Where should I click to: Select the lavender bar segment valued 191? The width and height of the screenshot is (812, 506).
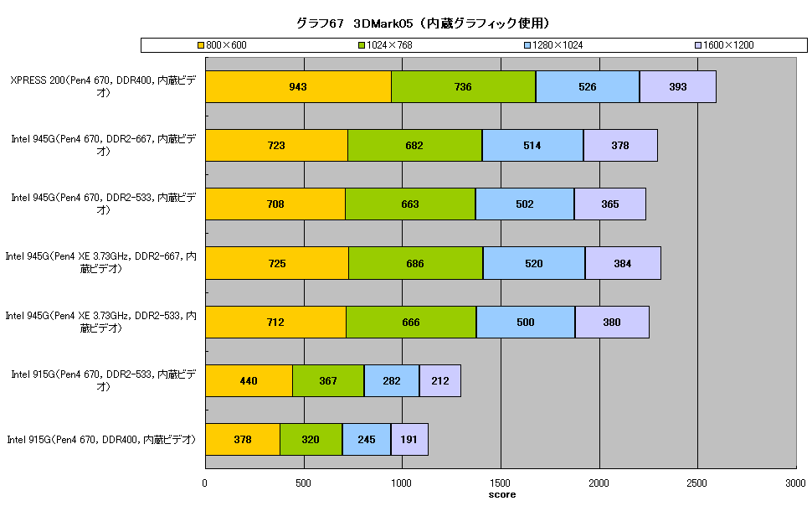point(409,440)
